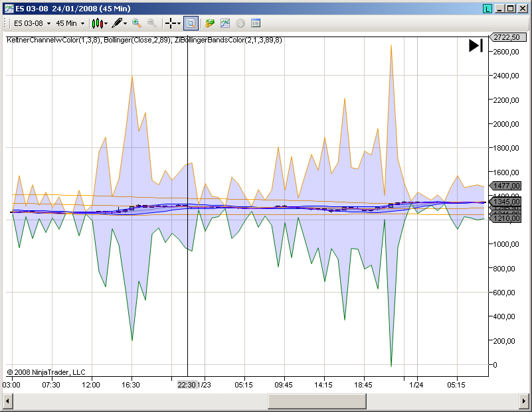Click the horizontal scrollbar thumb
The height and width of the screenshot is (412, 532).
317,401
